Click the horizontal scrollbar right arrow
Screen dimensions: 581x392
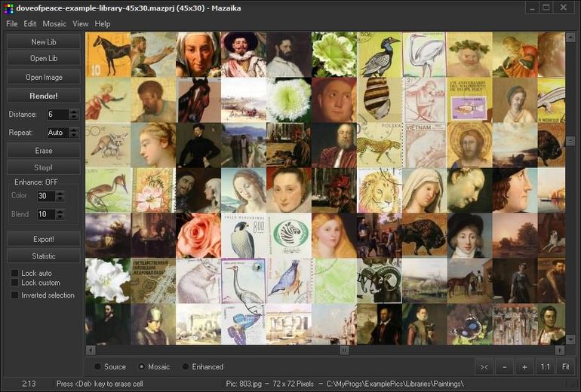(560, 350)
